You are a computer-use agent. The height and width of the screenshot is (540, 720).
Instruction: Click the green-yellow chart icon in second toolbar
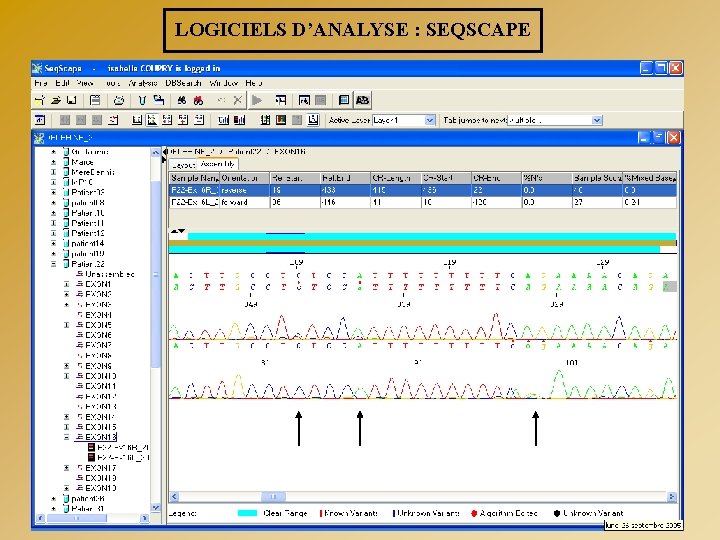tap(265, 120)
